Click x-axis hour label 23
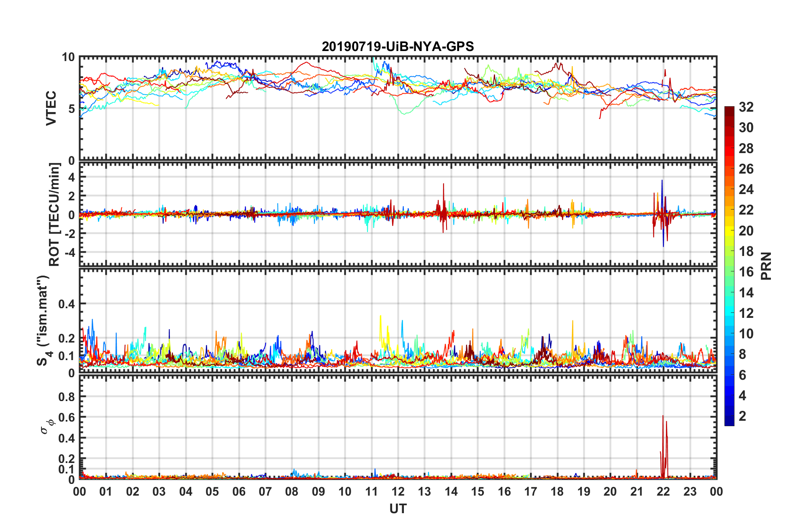 [690, 491]
